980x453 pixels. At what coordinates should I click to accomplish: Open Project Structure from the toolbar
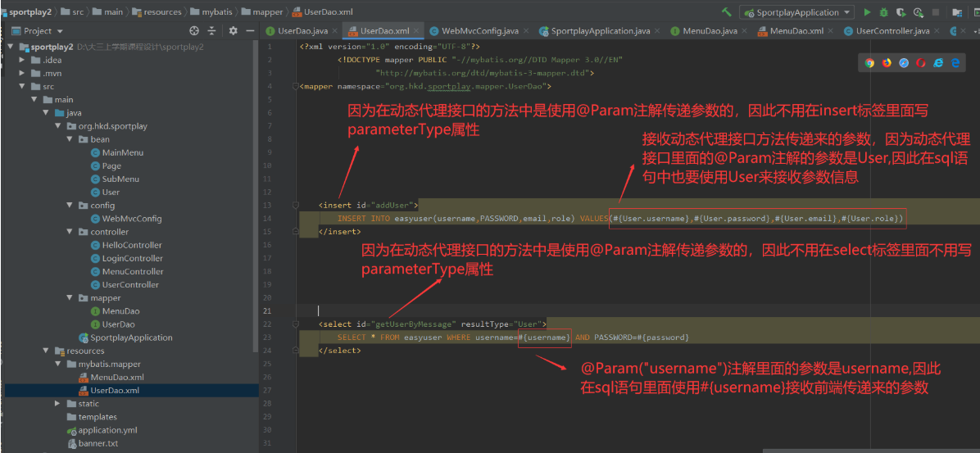tap(957, 11)
